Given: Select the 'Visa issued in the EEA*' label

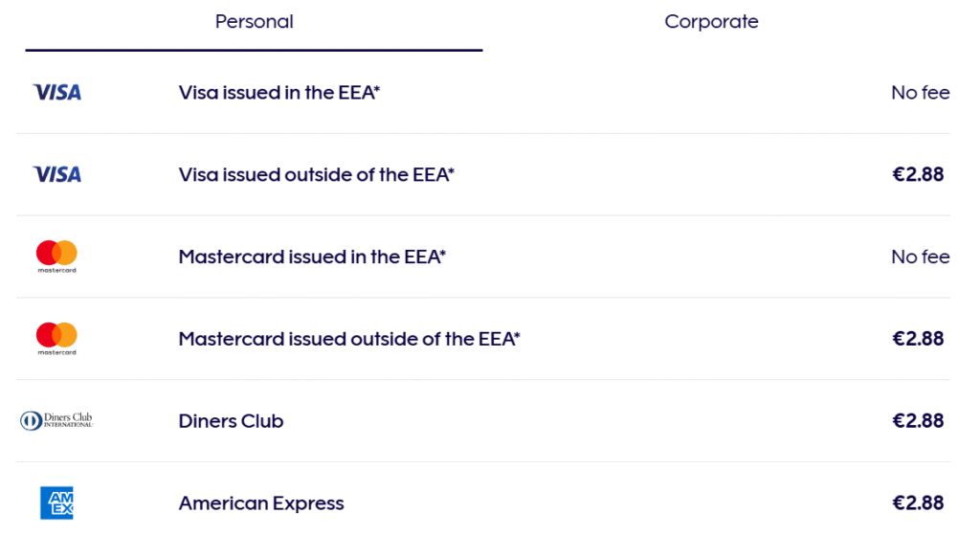Looking at the screenshot, I should (279, 93).
